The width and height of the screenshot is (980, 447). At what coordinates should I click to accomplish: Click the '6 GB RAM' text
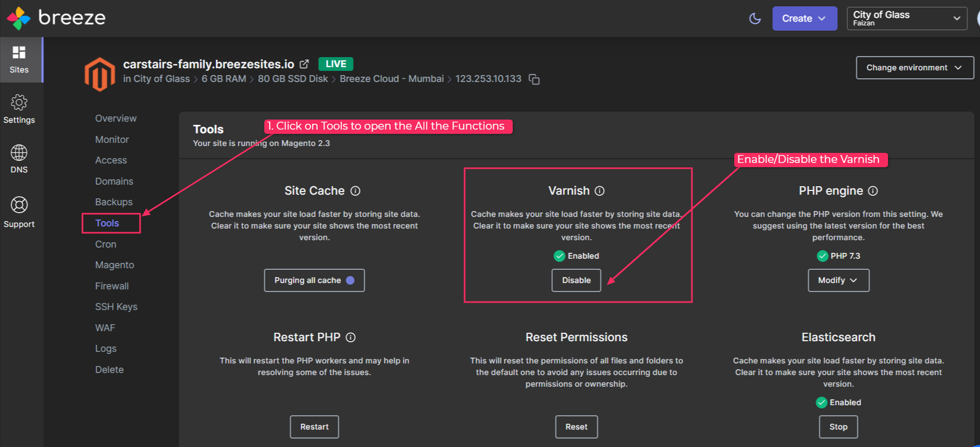coord(224,79)
